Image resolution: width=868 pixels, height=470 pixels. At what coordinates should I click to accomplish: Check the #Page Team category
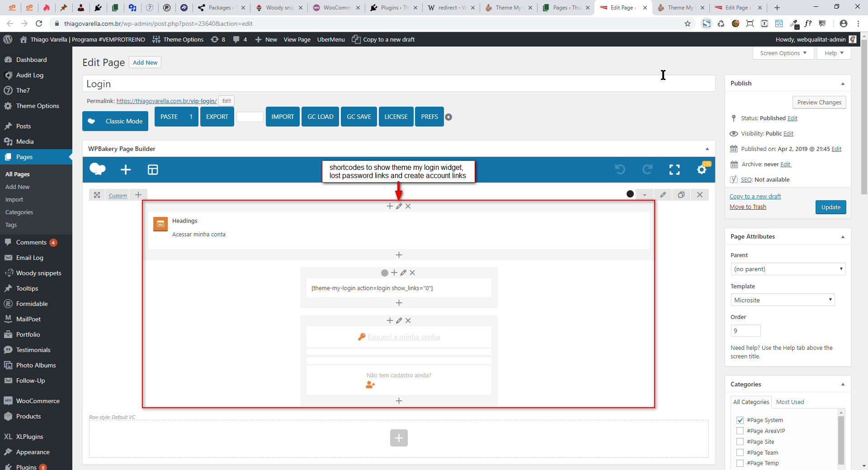740,452
